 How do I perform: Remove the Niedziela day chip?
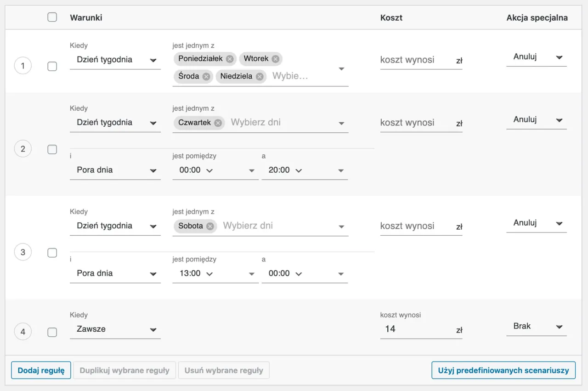point(260,76)
